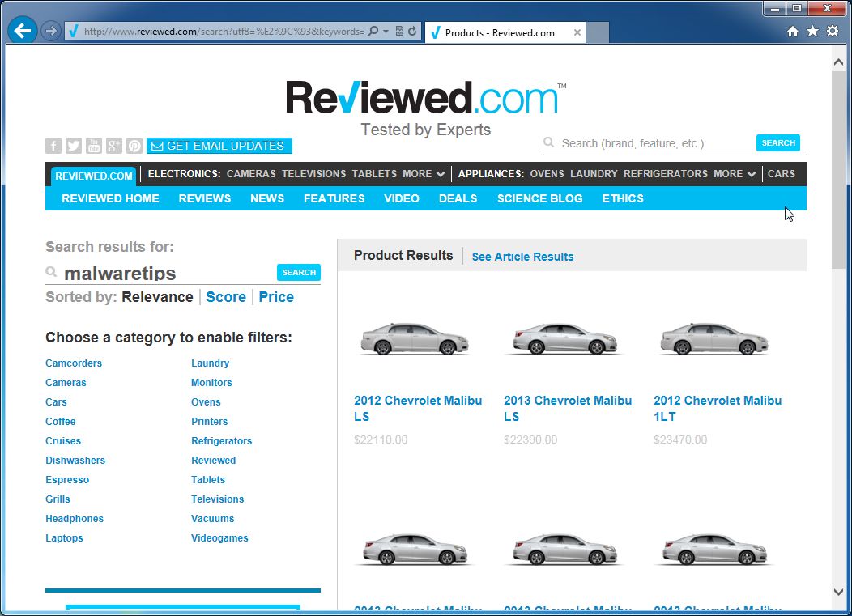852x616 pixels.
Task: Open See Article Results link
Action: [x=522, y=257]
